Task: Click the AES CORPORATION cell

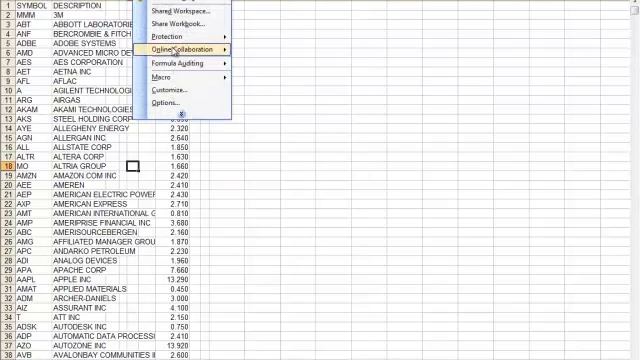Action: coord(88,62)
